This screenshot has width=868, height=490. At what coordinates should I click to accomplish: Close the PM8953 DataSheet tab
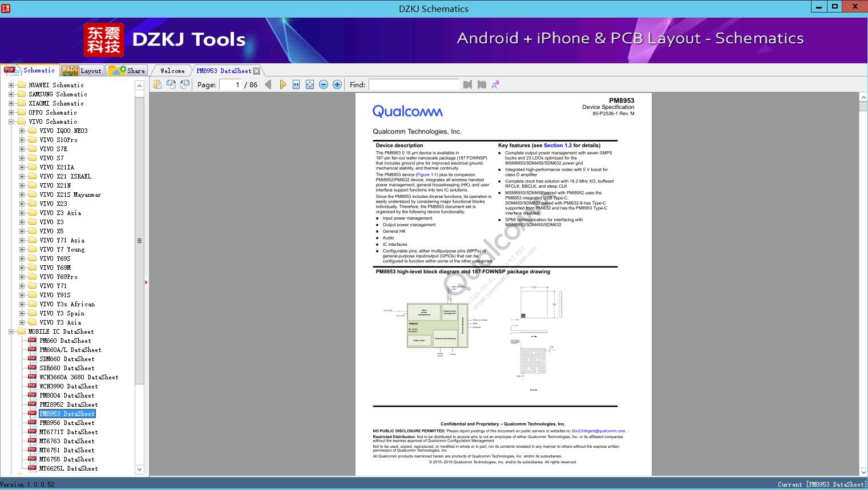tap(257, 71)
